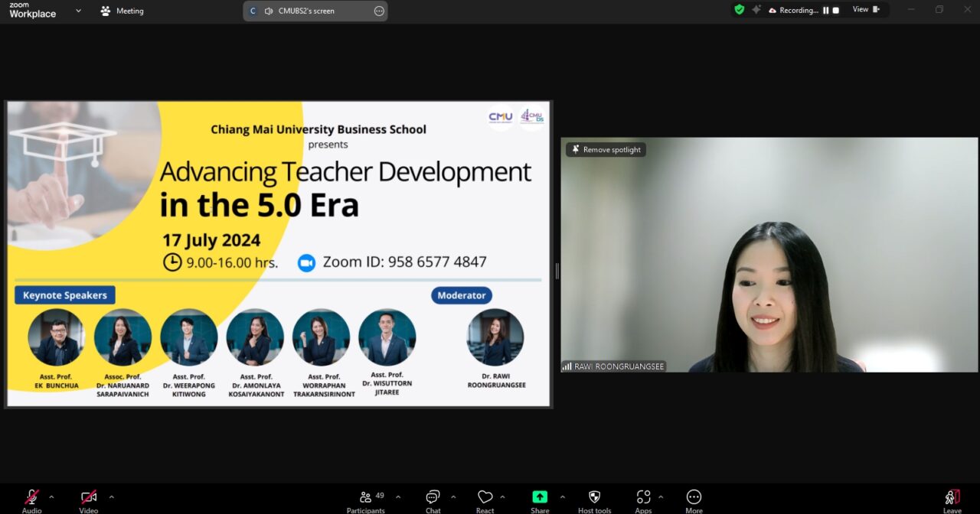Click the green encryption shield icon
The image size is (980, 514).
pos(739,10)
